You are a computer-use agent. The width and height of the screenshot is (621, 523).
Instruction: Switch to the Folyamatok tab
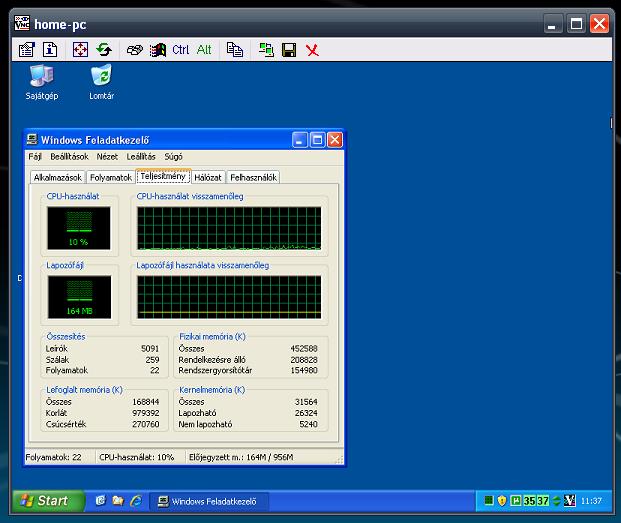click(x=111, y=177)
